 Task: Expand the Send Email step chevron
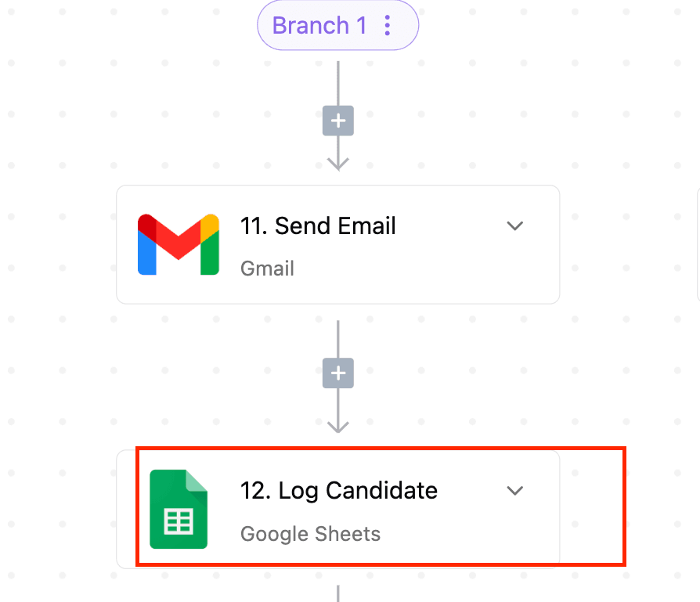click(x=514, y=226)
